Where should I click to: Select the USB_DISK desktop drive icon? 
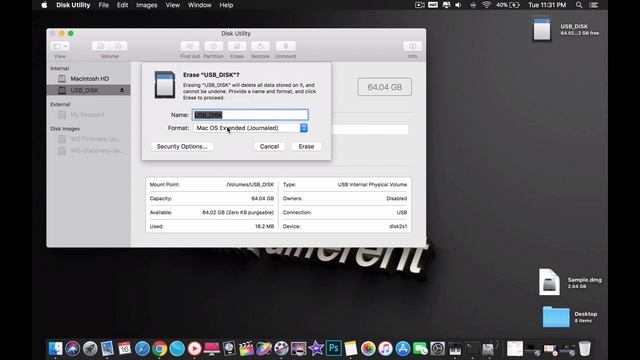(x=542, y=29)
